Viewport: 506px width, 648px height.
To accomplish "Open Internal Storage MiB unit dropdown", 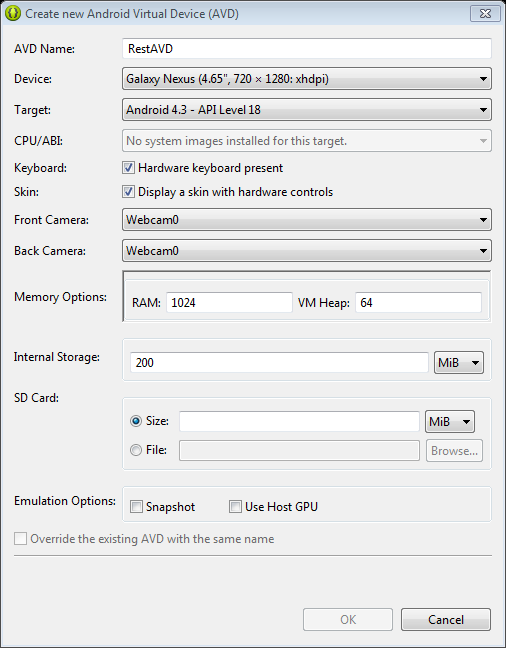I will click(x=458, y=362).
